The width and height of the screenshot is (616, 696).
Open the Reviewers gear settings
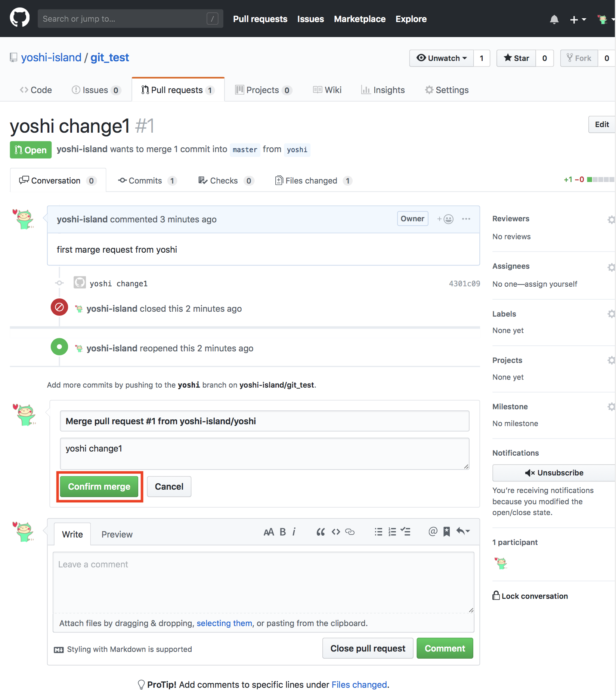click(x=611, y=219)
